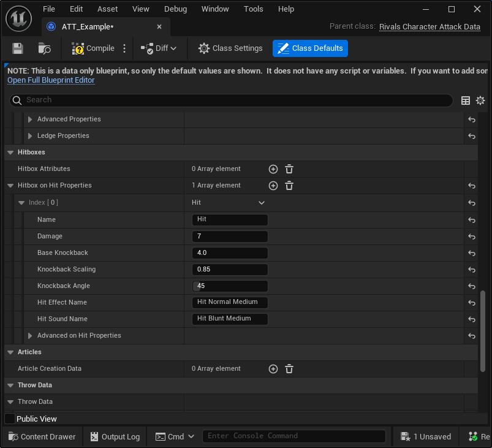This screenshot has height=448, width=492.
Task: Click Base Knockback value 4.0
Action: [230, 252]
